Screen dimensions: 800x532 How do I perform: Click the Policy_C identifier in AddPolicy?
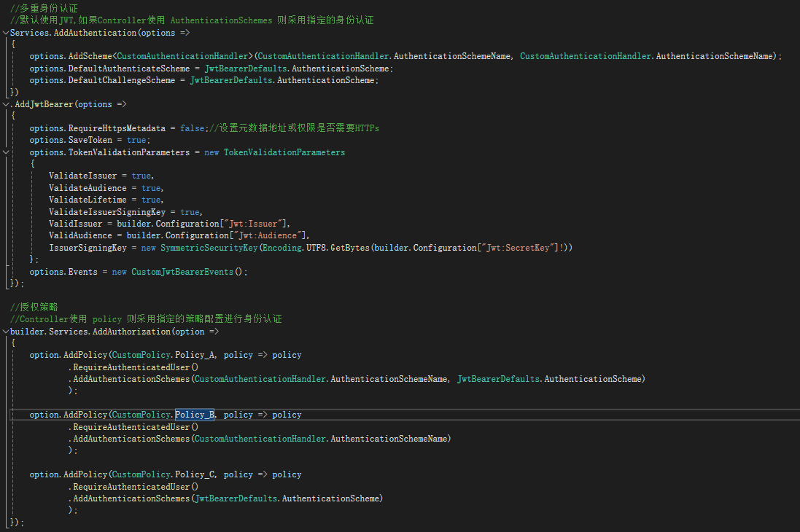195,474
